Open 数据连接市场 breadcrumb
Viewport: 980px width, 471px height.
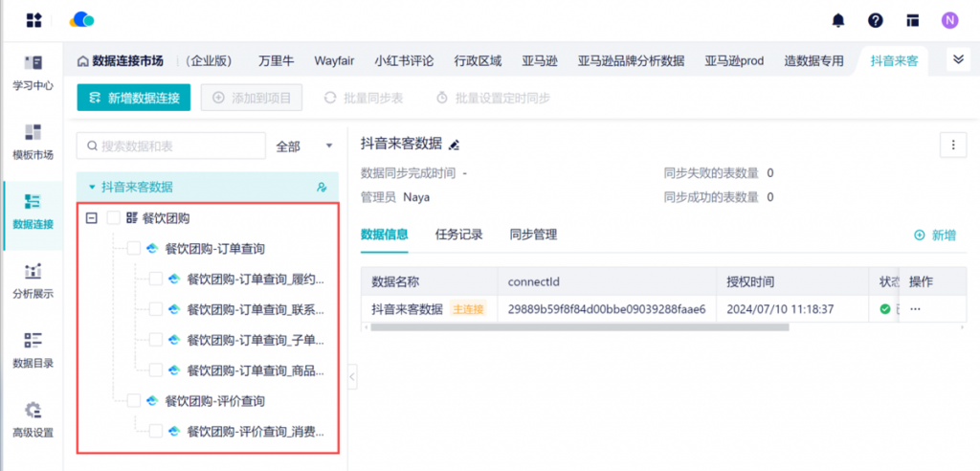(127, 60)
